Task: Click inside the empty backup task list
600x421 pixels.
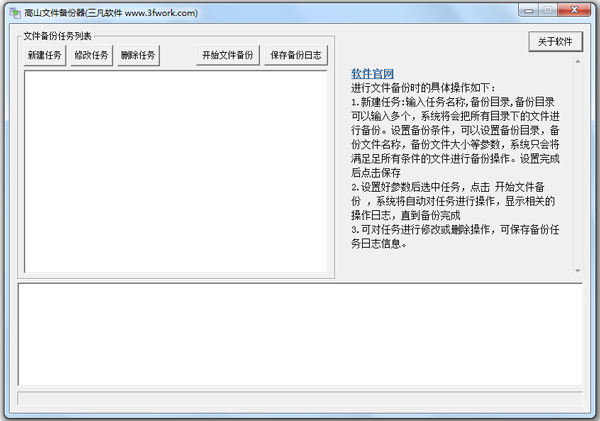Action: click(x=176, y=170)
